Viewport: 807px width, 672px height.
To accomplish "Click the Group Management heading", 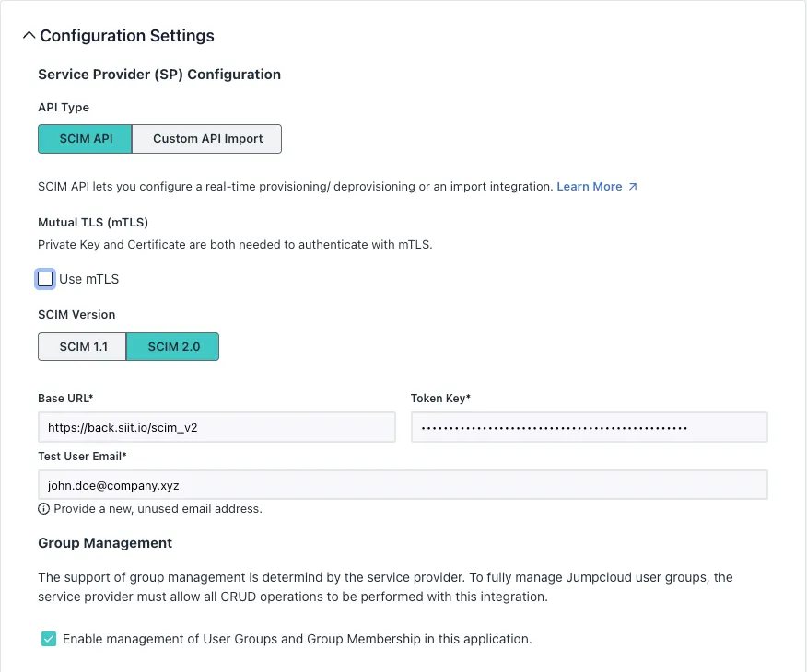I will click(105, 543).
